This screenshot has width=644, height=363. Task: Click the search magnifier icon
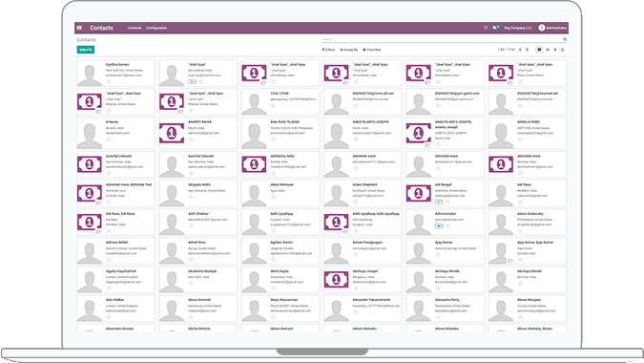pyautogui.click(x=565, y=39)
